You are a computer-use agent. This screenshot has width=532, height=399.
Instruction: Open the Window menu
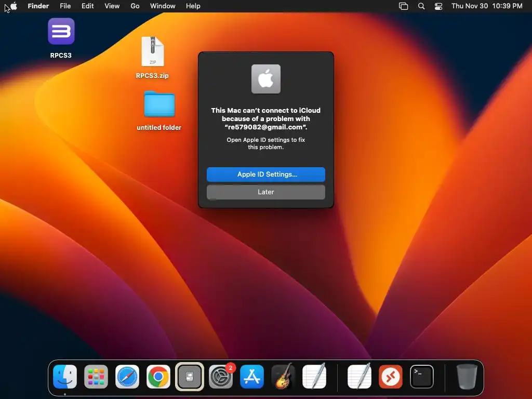coord(163,6)
